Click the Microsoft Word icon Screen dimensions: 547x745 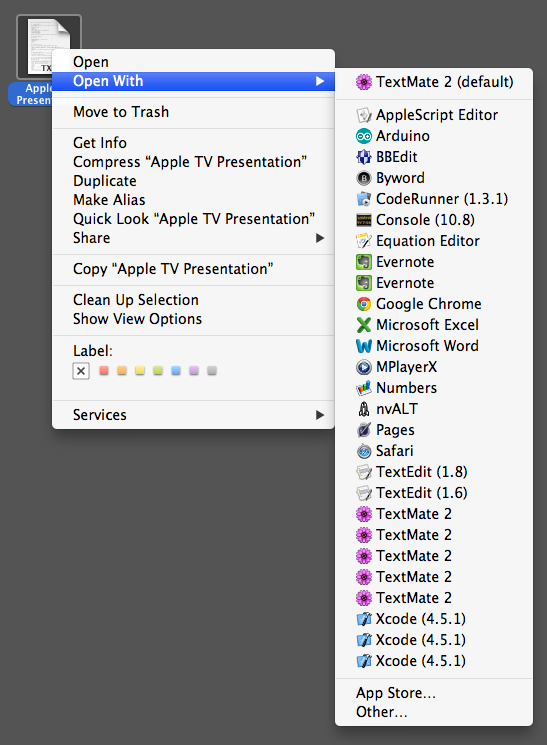pos(364,346)
